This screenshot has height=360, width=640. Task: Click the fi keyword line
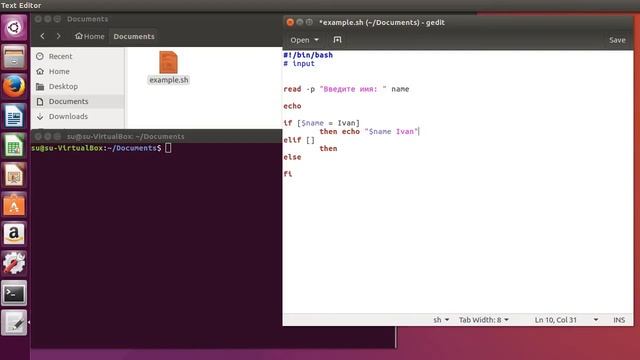click(288, 173)
